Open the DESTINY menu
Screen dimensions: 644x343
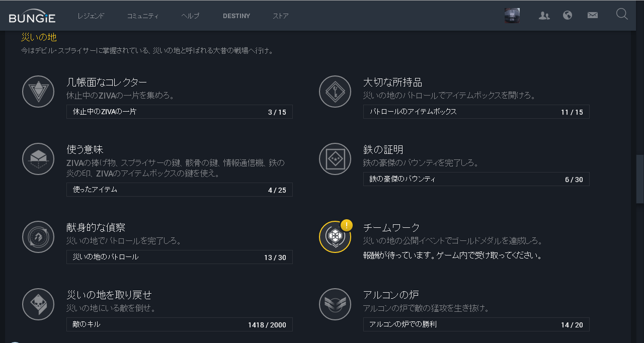coord(236,16)
